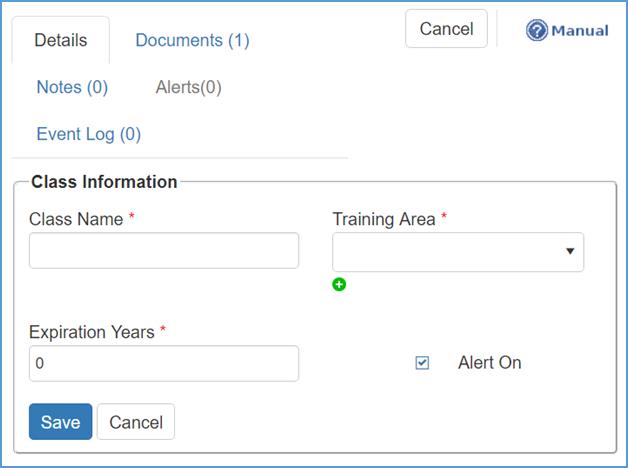Click Cancel next to the Save button
The height and width of the screenshot is (468, 628).
[136, 422]
